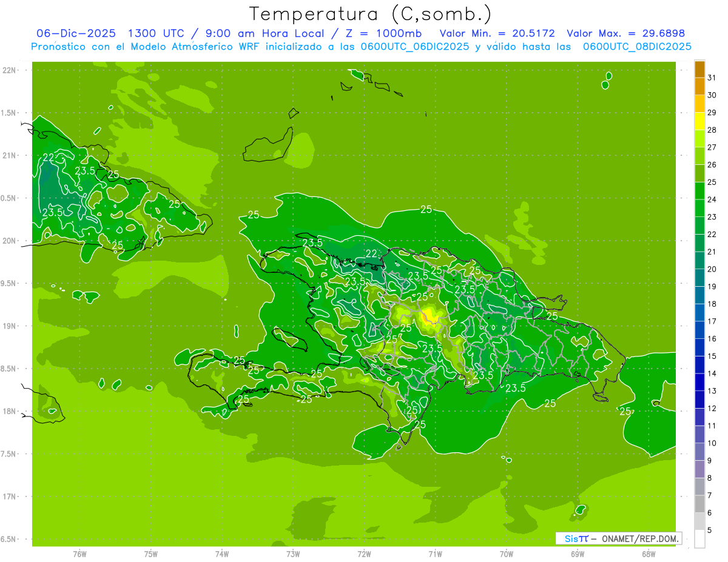Click the dark blue color bar segment between 13 and 14

pyautogui.click(x=699, y=383)
